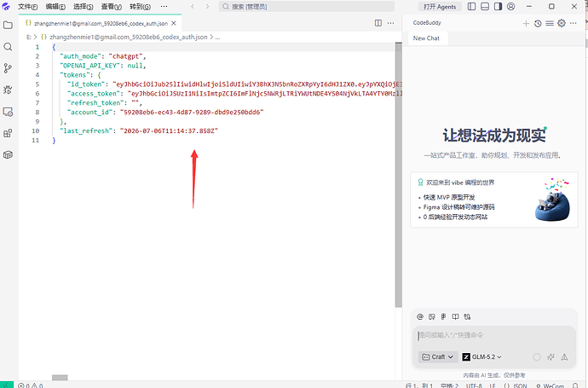The height and width of the screenshot is (388, 588).
Task: Open the 文件(F) menu
Action: pyautogui.click(x=28, y=6)
